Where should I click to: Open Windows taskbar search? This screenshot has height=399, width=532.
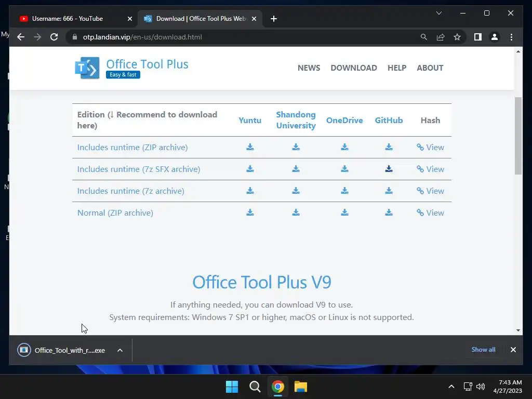[x=255, y=387]
